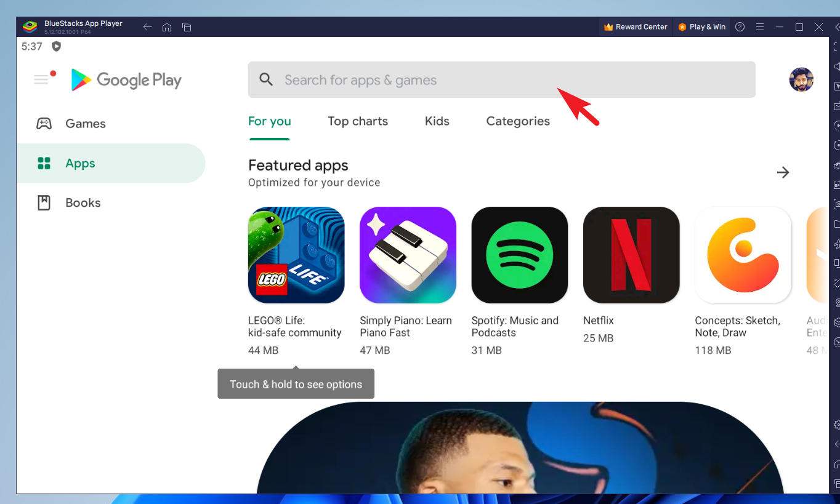Click the 'Simply Piano: Learn Piano Fast' title
The image size is (840, 504).
(406, 327)
